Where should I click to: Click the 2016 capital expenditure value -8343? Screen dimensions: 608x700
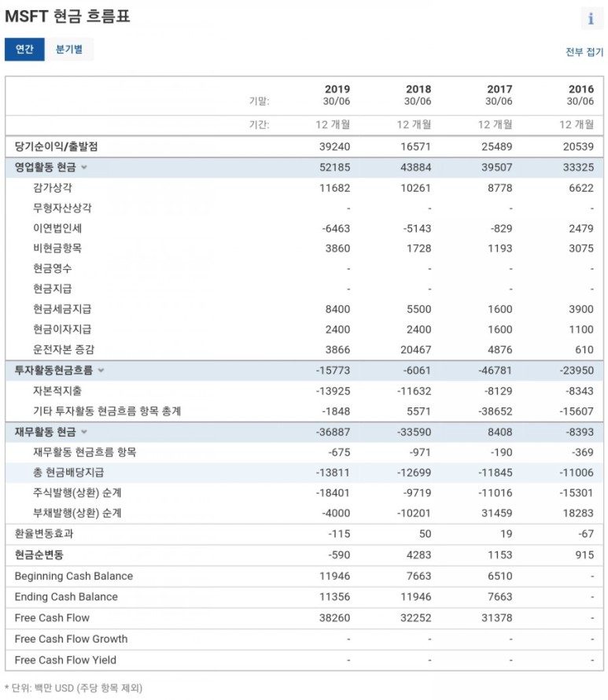coord(580,391)
